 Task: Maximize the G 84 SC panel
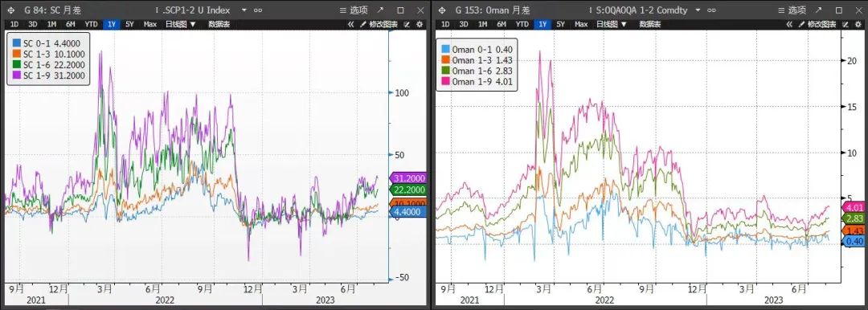click(x=401, y=10)
